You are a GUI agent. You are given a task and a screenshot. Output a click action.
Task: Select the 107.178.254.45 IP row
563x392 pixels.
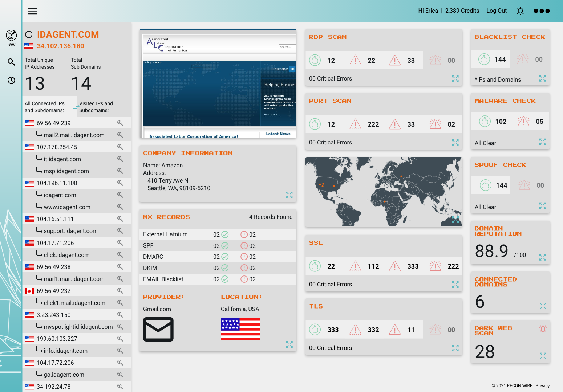(77, 147)
